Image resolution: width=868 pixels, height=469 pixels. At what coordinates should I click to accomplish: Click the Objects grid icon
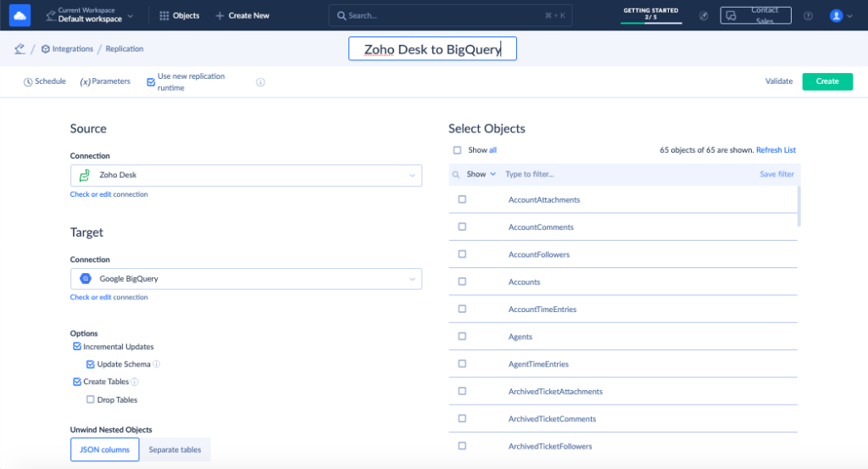(x=164, y=15)
